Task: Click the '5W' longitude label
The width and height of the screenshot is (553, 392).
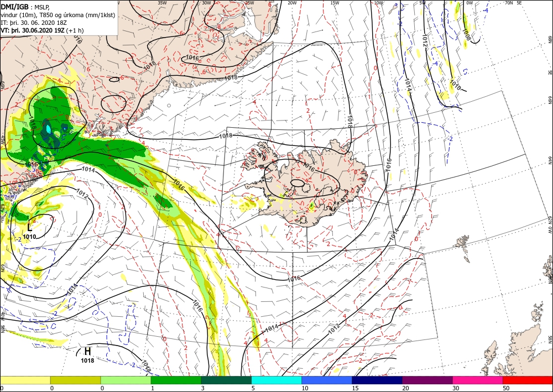Action: coord(422,3)
